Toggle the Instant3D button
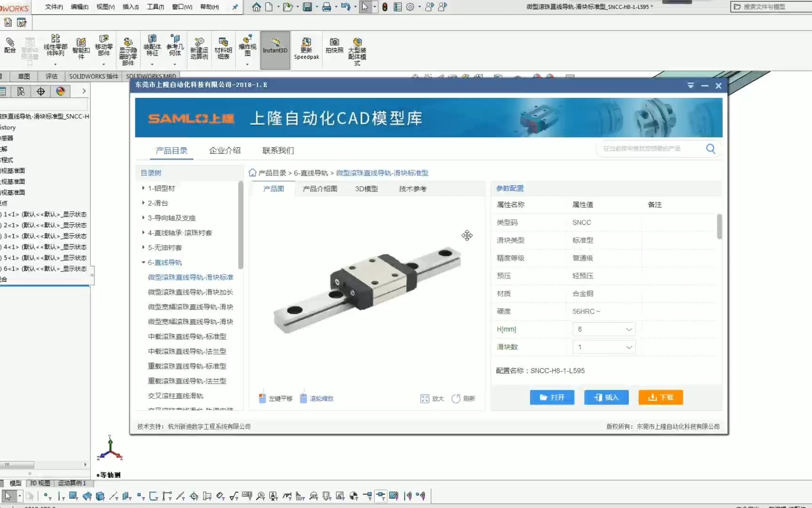The width and height of the screenshot is (812, 508). point(275,50)
